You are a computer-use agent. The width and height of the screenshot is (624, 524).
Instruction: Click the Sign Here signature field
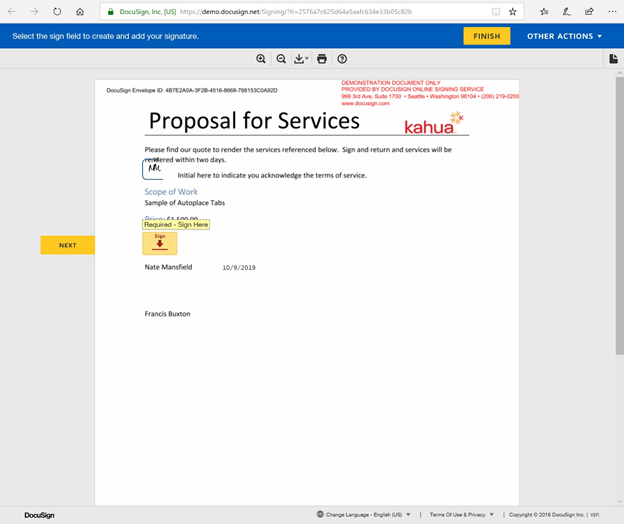[160, 243]
